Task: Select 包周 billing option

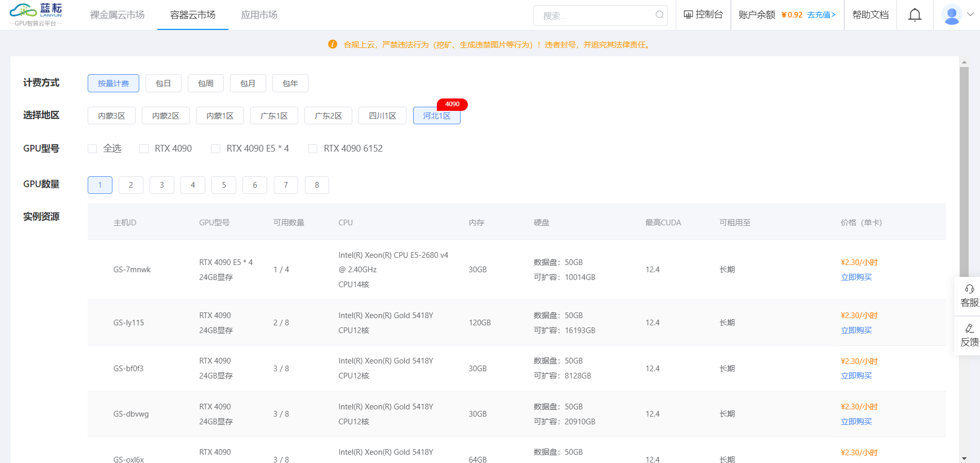Action: [206, 84]
